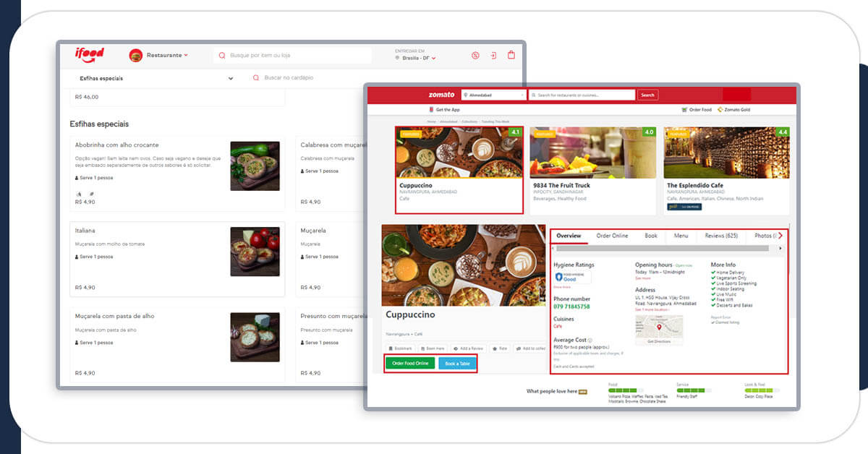Click the Cafe cuisine link
The image size is (868, 454).
pos(558,326)
